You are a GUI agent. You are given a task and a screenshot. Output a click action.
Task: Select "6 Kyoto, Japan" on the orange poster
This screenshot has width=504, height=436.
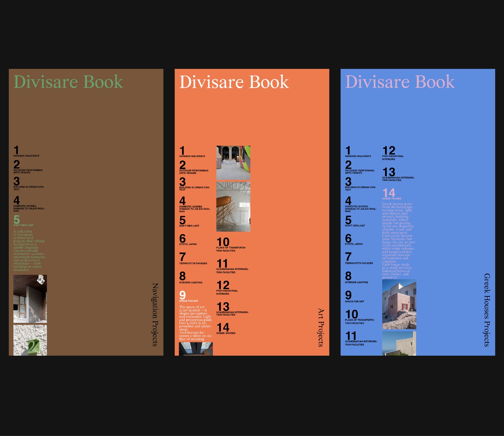[188, 240]
